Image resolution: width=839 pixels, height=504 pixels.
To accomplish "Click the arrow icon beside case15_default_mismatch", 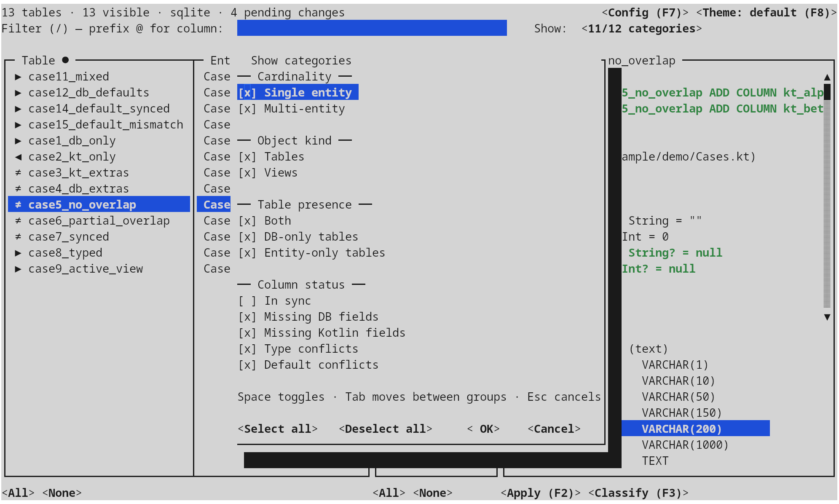I will (x=18, y=125).
